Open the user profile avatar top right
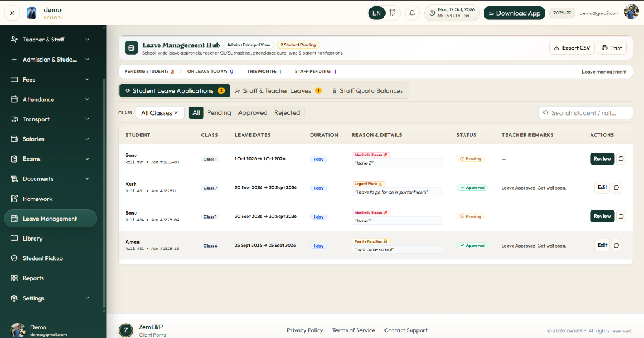This screenshot has height=338, width=644. pyautogui.click(x=631, y=13)
